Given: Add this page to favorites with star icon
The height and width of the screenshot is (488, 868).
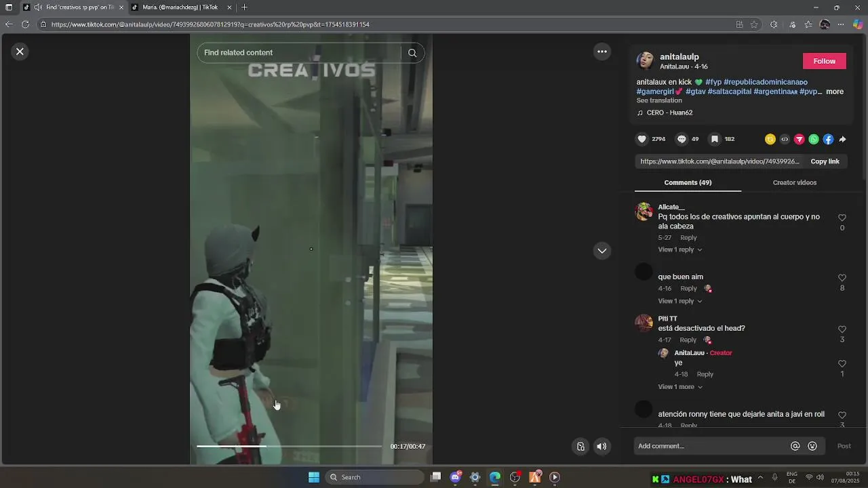Looking at the screenshot, I should [754, 24].
